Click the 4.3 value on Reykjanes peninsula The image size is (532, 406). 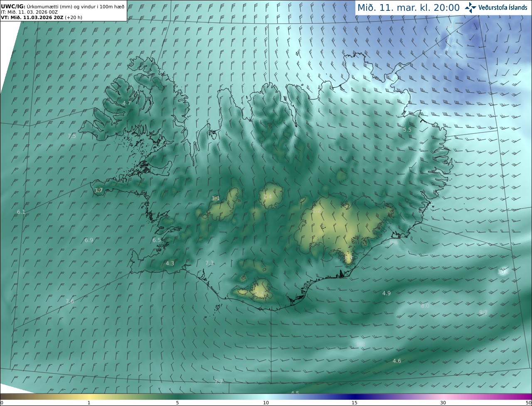(170, 263)
